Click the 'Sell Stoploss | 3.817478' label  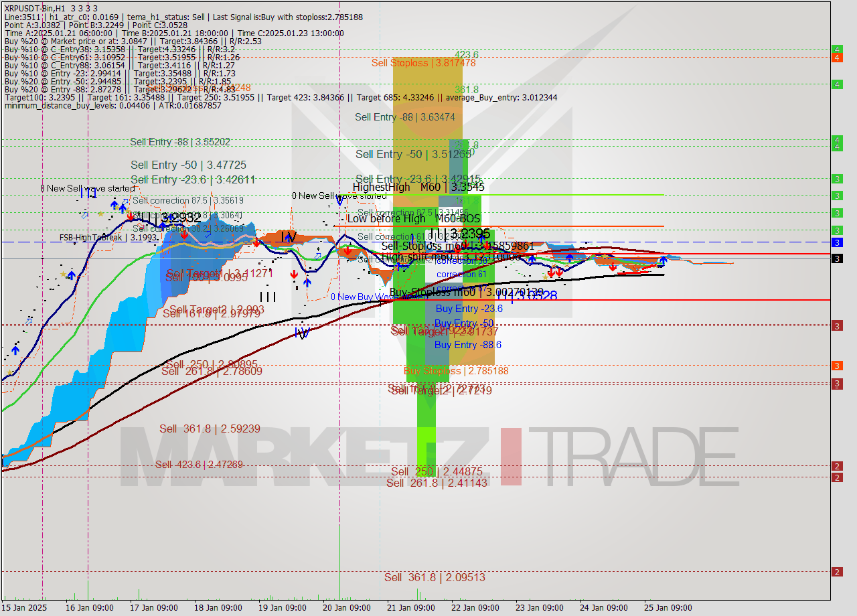pos(423,62)
